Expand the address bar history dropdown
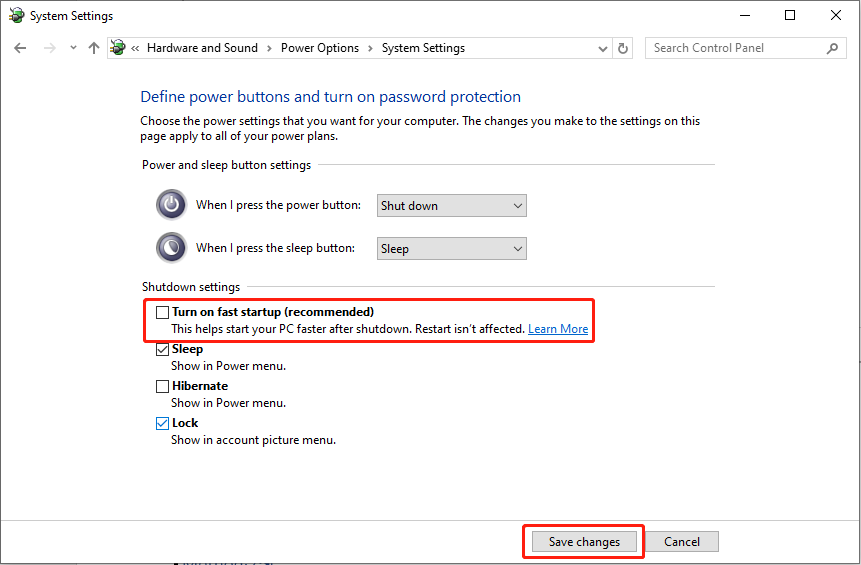 click(x=602, y=48)
